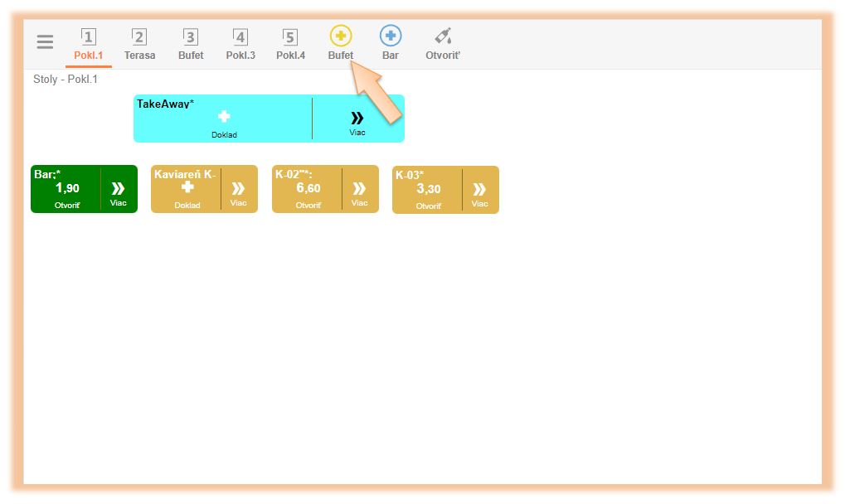Click the Stoly - Pokl.1 heading
Image resolution: width=845 pixels, height=504 pixels.
pos(66,80)
